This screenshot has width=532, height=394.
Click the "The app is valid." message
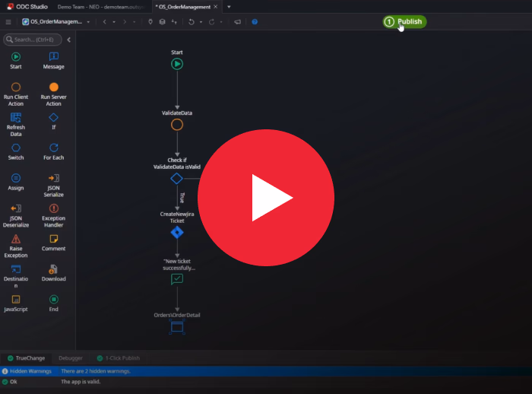[x=81, y=382]
